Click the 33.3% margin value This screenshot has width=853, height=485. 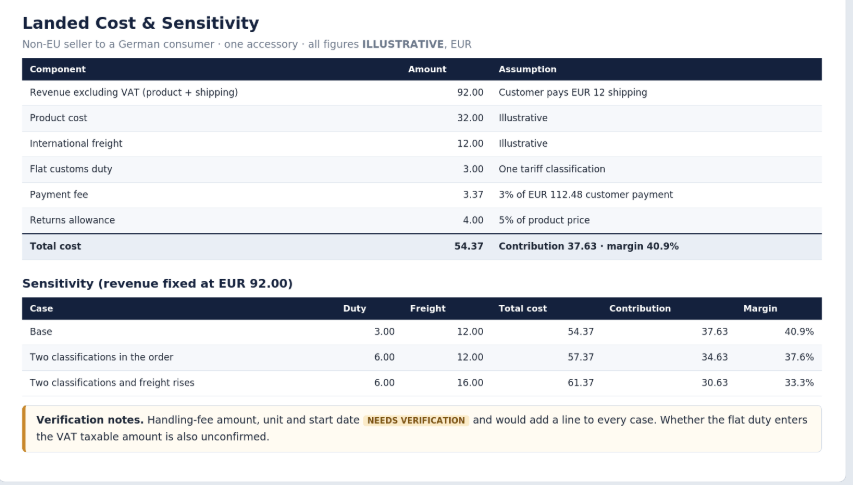click(x=799, y=383)
